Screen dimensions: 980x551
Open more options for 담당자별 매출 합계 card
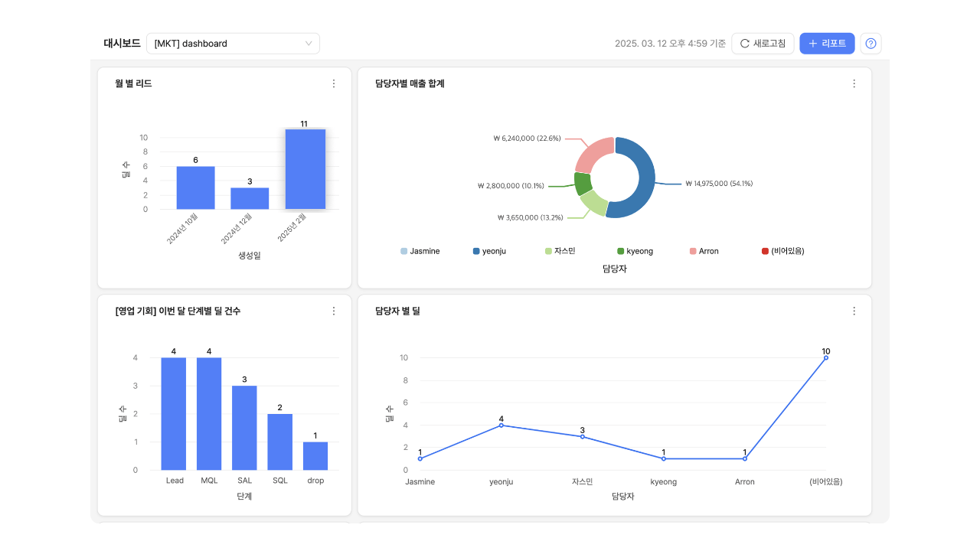854,83
